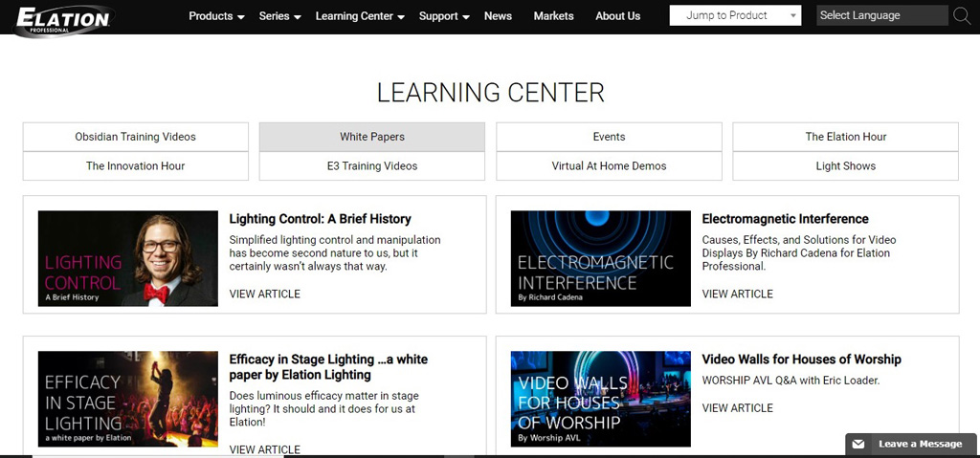Click View Article under Electromagnetic Interference
The height and width of the screenshot is (458, 980).
tap(737, 294)
